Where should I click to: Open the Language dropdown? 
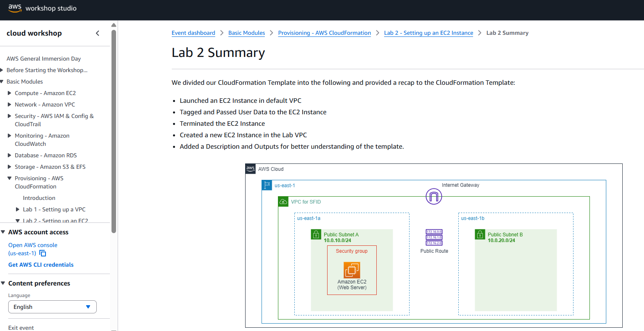tap(52, 307)
